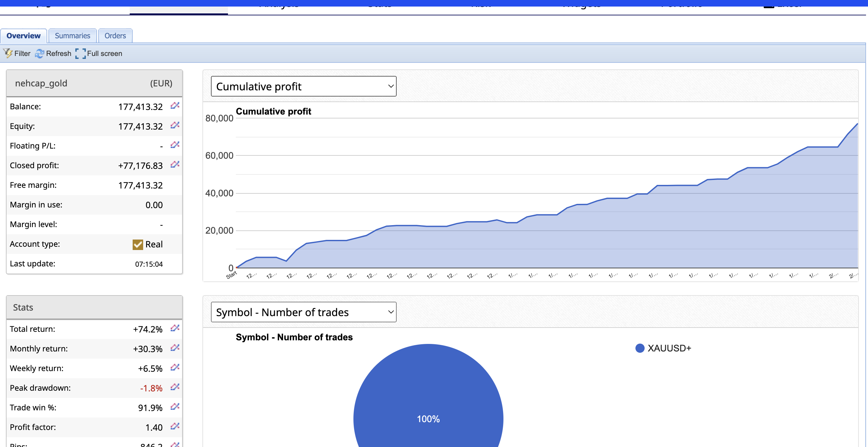
Task: Click the cumulative profit chart peak
Action: (857, 124)
